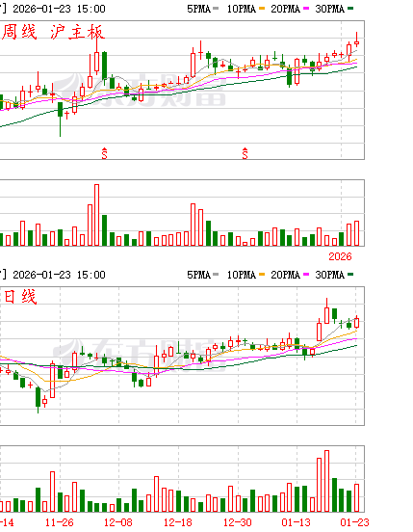This screenshot has width=413, height=532.
Task: Select the 01-13 date label on the axis
Action: coord(297,522)
